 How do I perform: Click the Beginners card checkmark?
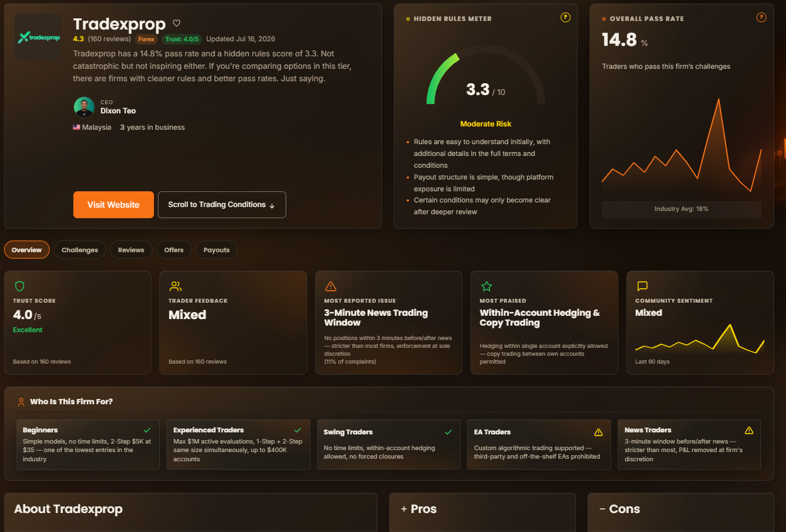tap(147, 430)
